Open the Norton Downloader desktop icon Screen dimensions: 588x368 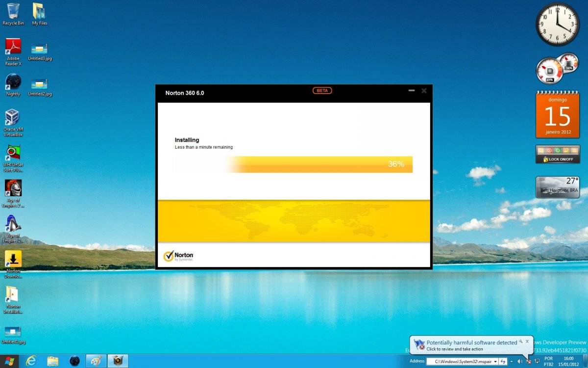pyautogui.click(x=13, y=265)
